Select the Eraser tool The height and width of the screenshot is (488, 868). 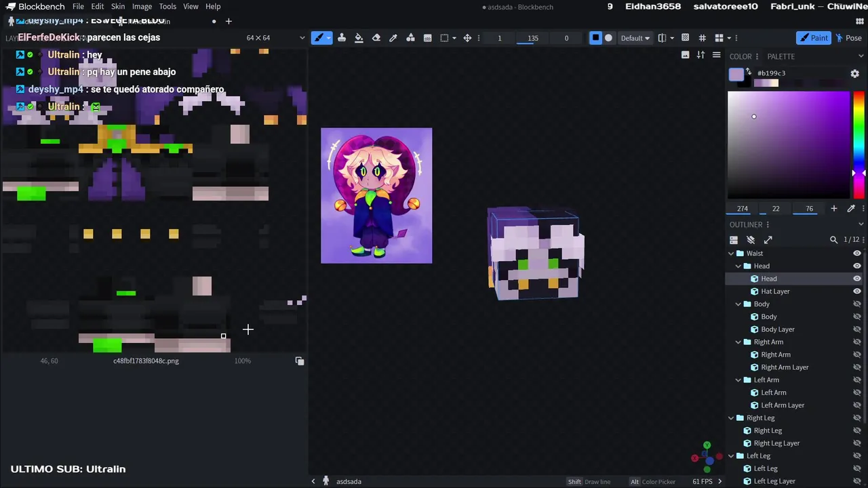[376, 38]
